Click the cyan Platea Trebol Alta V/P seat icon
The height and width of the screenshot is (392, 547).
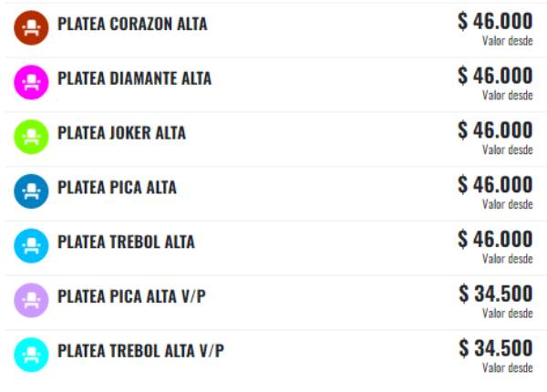(31, 354)
